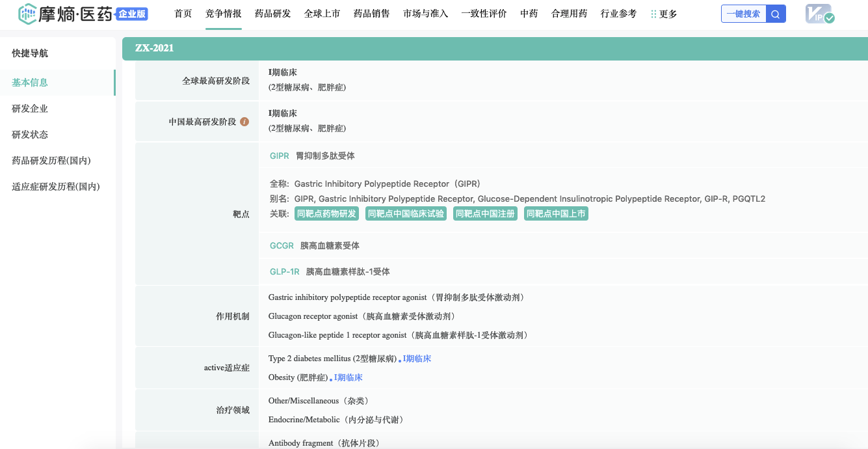The width and height of the screenshot is (868, 449).
Task: Click 同靶点药物研发 tag button
Action: 326,213
